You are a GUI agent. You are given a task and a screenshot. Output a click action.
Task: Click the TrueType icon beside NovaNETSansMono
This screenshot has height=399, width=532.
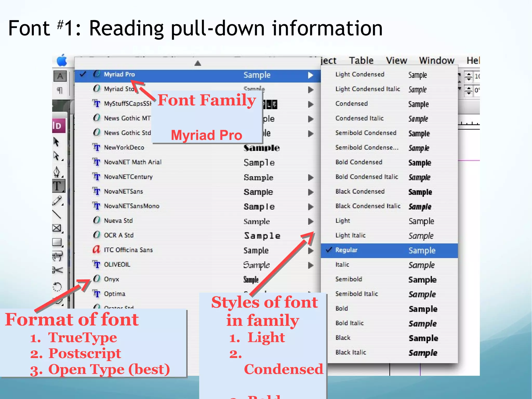[x=96, y=206]
